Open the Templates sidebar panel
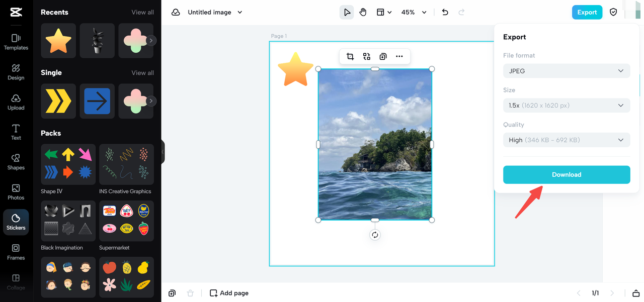 16,42
